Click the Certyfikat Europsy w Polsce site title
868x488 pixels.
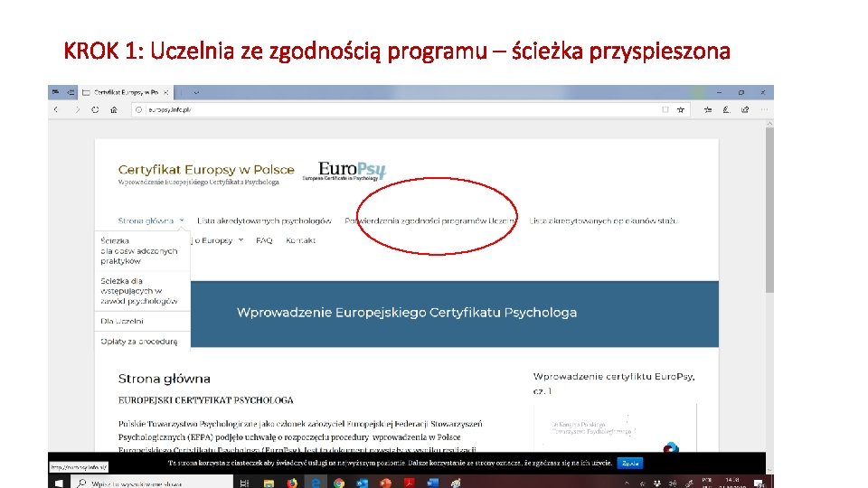coord(206,169)
